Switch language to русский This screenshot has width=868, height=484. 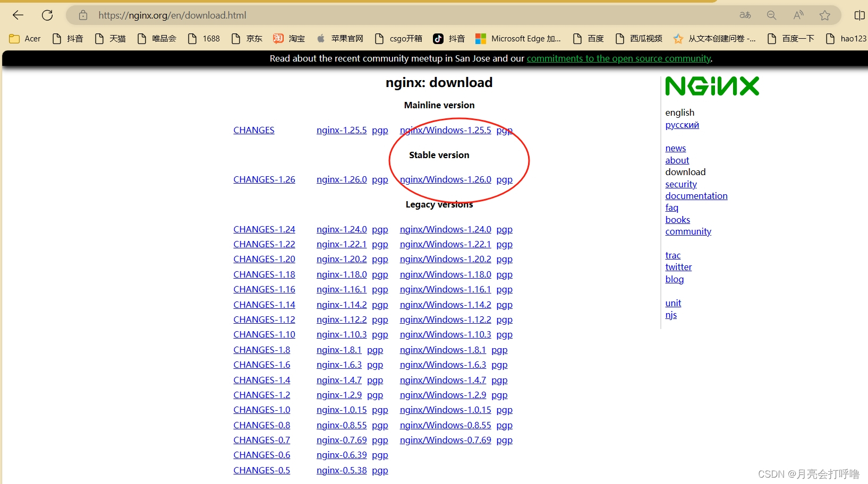click(682, 125)
